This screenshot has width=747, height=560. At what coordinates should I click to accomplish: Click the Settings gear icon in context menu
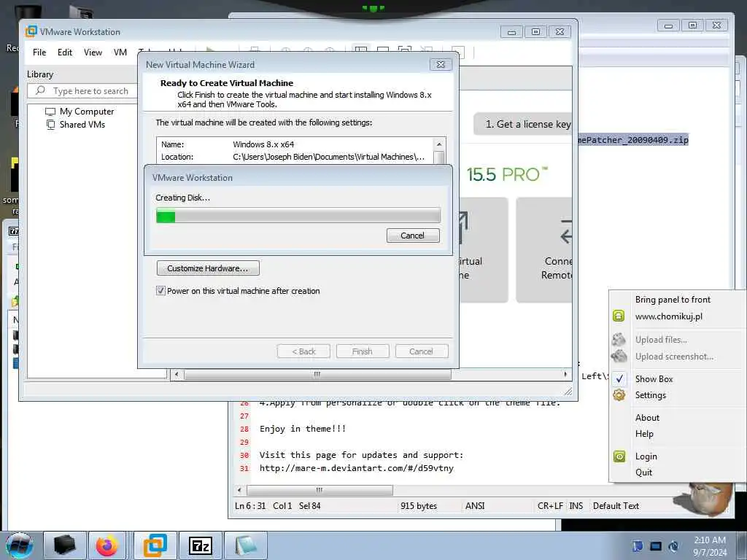click(x=619, y=394)
